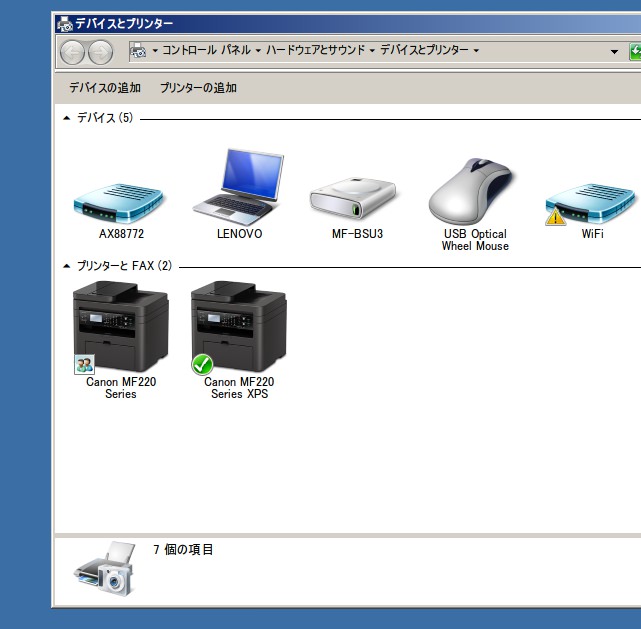Select the AX88772 network device icon
The image size is (641, 629).
coord(119,203)
